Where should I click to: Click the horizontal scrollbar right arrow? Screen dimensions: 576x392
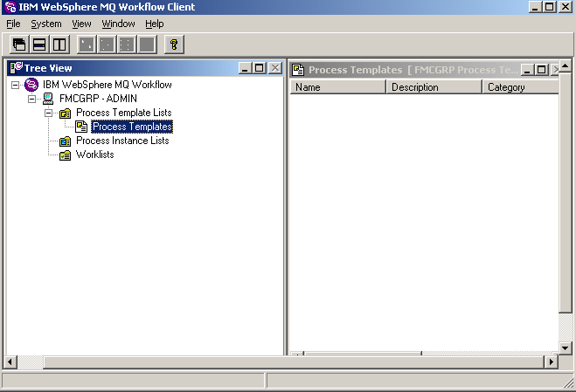pos(551,362)
